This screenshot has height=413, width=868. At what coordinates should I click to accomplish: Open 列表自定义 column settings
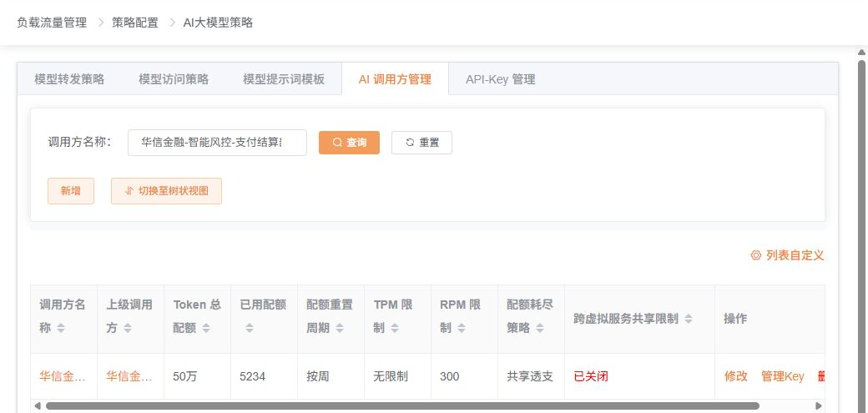pos(787,255)
